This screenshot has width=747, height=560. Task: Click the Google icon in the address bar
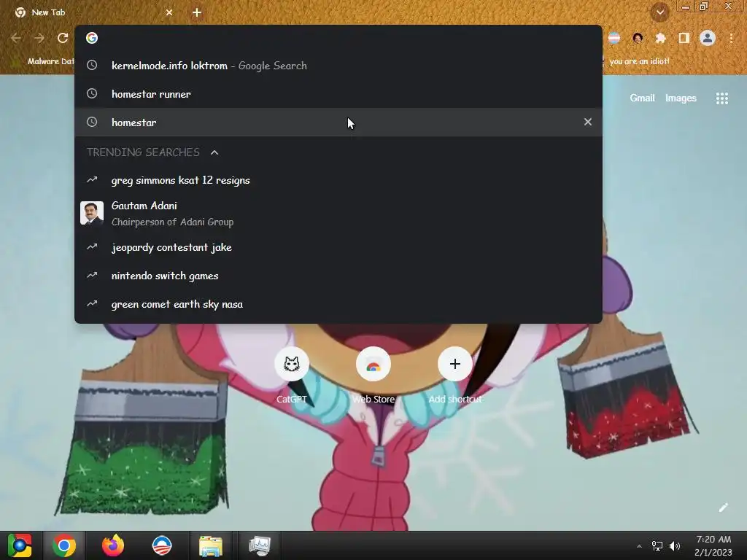click(92, 38)
